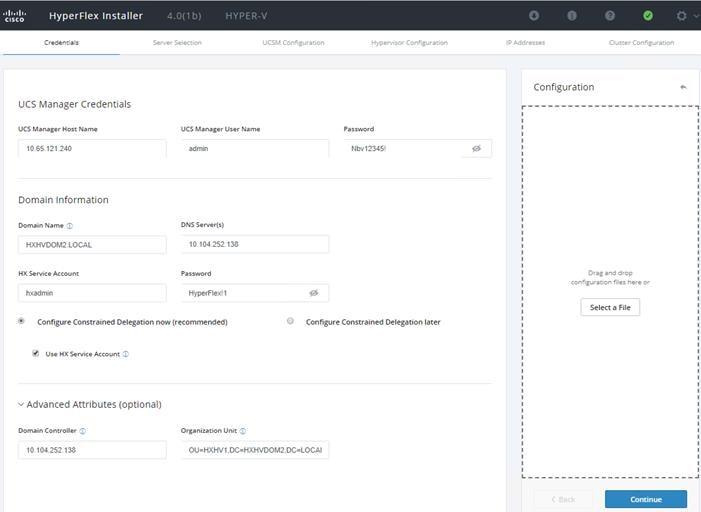This screenshot has width=701, height=512.
Task: Switch to the IP Addresses tab
Action: (525, 42)
